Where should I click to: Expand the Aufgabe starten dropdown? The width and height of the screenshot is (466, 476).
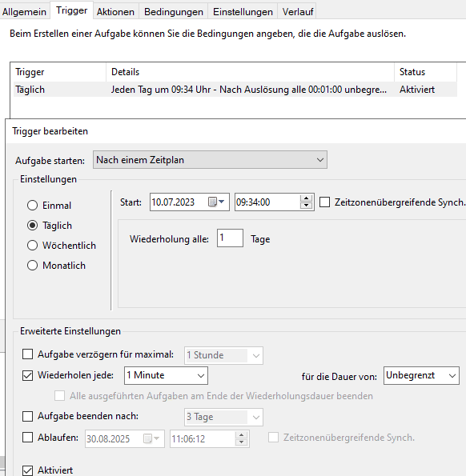(x=210, y=160)
